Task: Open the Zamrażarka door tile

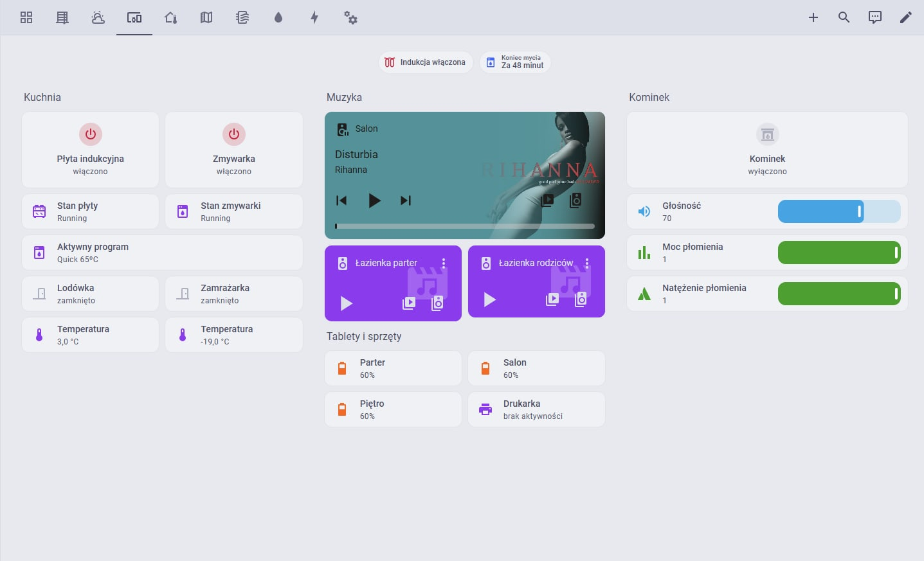Action: (x=234, y=294)
